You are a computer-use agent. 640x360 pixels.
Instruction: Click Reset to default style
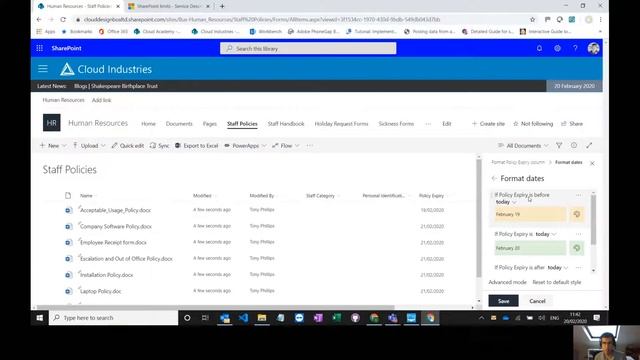point(557,282)
